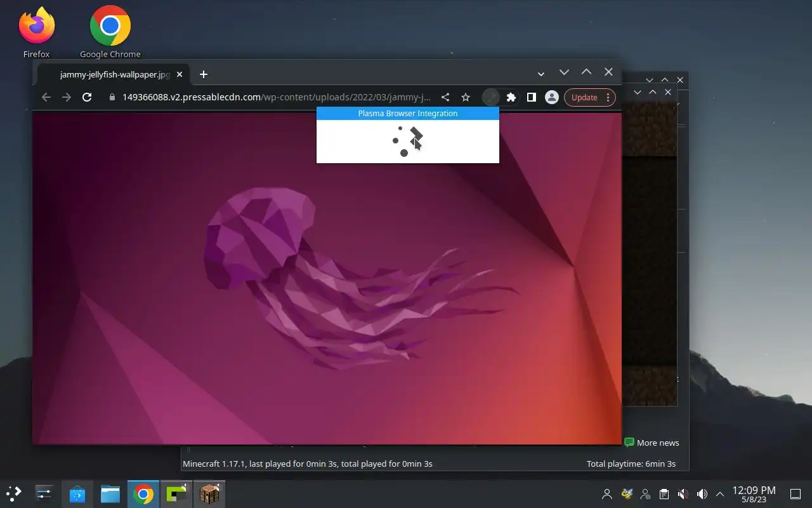The width and height of the screenshot is (812, 508).
Task: Share this page from the address bar
Action: (445, 97)
